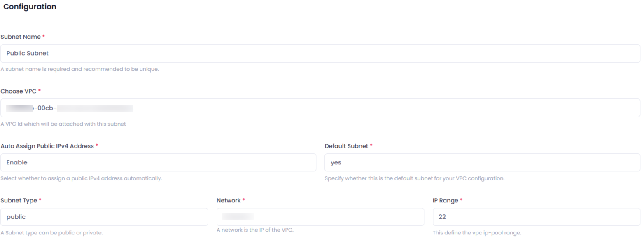Viewport: 644px width, 239px height.
Task: Click the hint about the attached VPC Id
Action: coord(63,124)
